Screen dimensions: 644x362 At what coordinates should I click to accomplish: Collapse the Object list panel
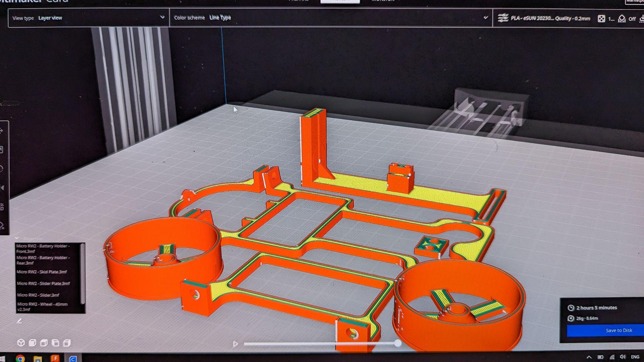click(17, 238)
